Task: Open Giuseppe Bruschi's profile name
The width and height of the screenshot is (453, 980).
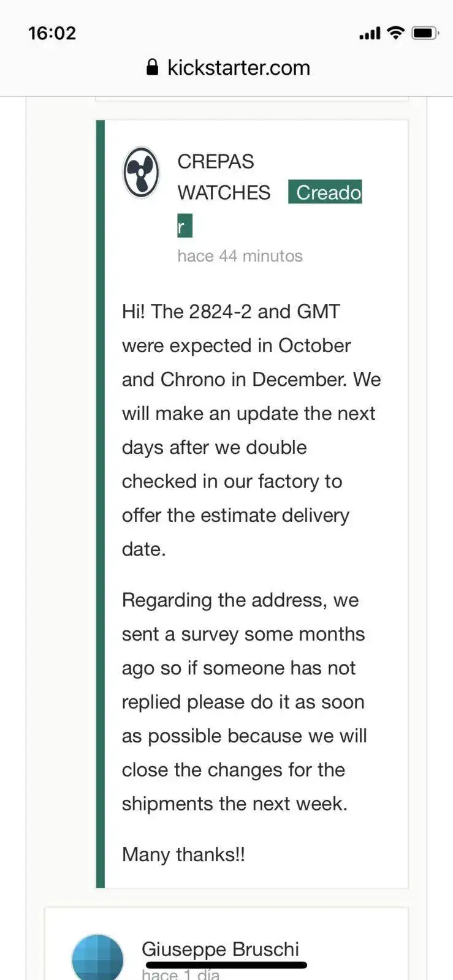Action: 220,949
